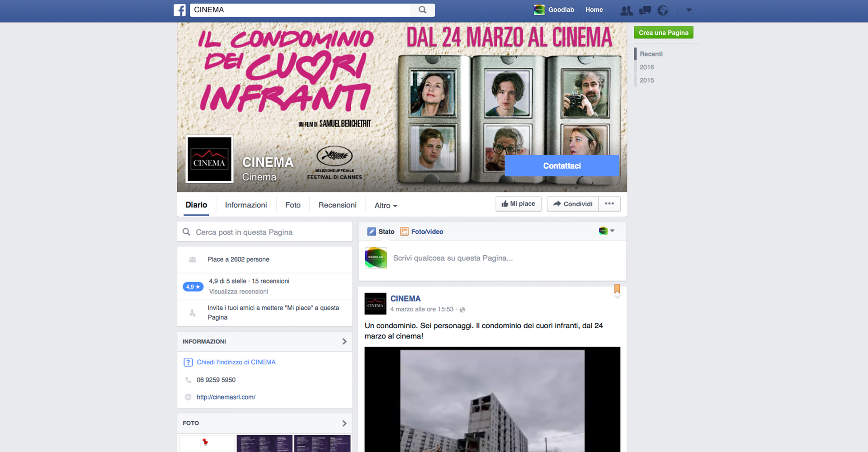
Task: Select the Stato composer tab
Action: (386, 231)
